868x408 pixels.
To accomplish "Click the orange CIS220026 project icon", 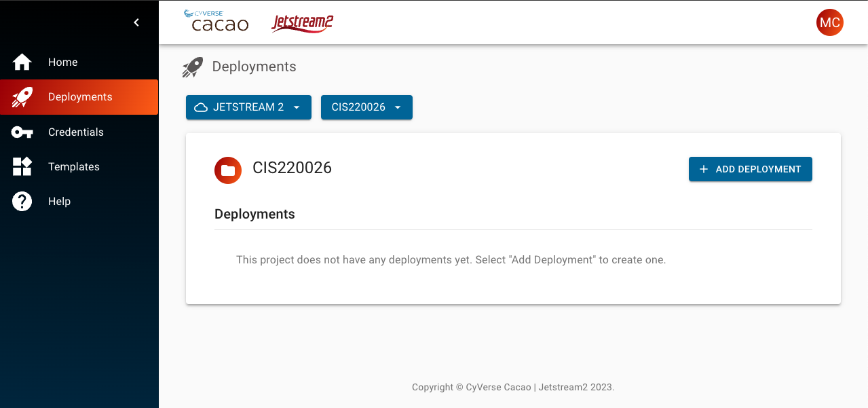I will [x=227, y=170].
